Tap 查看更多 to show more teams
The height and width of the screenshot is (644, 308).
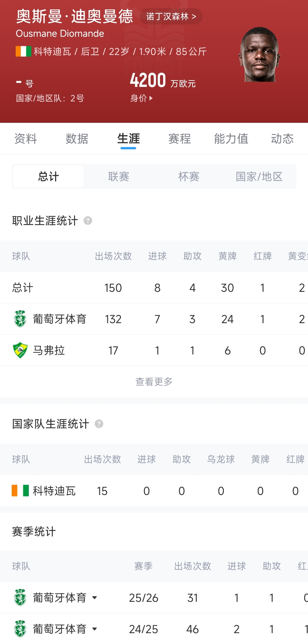154,381
